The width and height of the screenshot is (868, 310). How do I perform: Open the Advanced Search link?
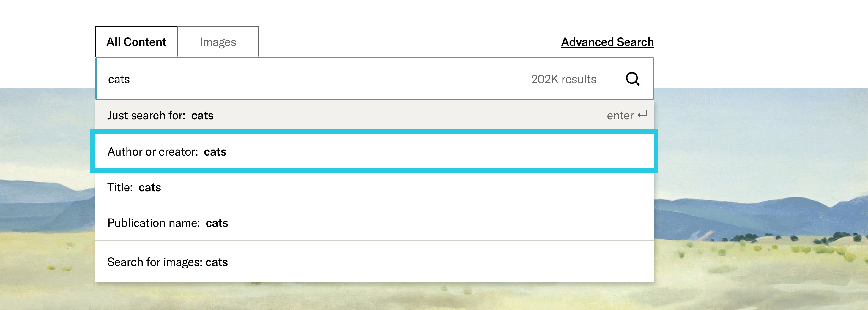pos(607,42)
